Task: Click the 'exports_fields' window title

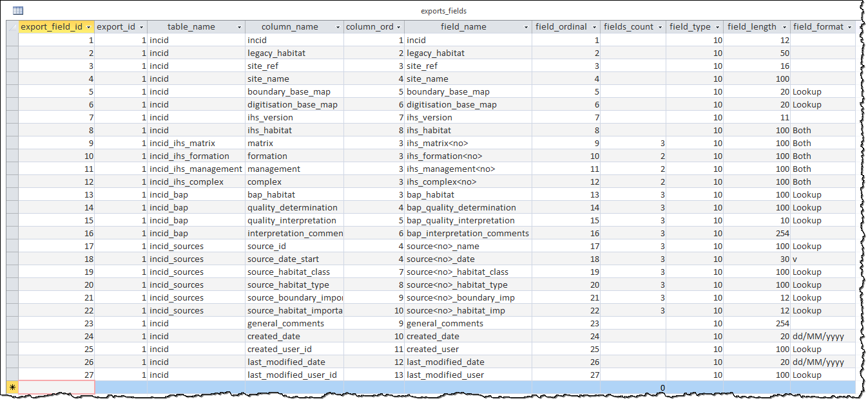Action: [443, 11]
